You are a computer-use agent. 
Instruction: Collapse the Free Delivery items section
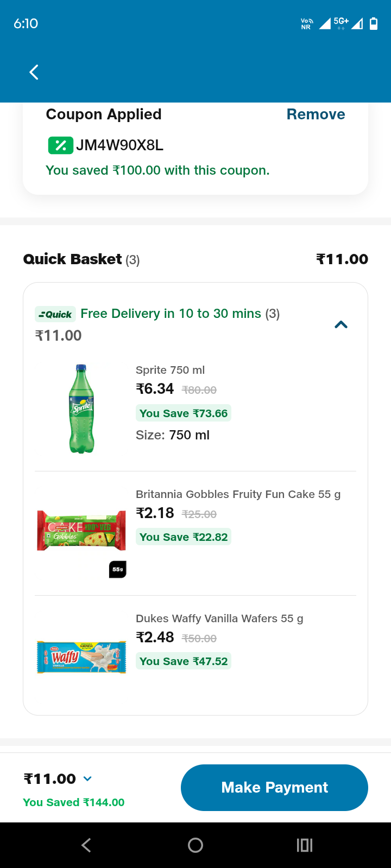[341, 324]
